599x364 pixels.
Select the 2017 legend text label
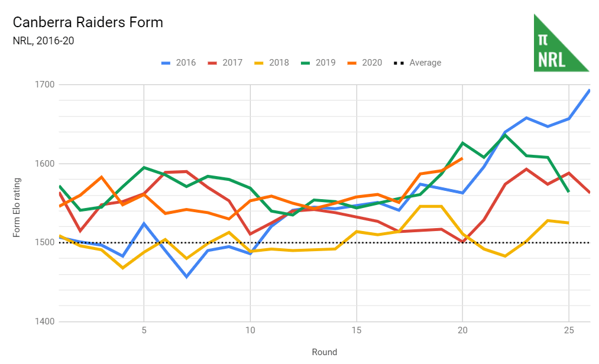pyautogui.click(x=232, y=63)
